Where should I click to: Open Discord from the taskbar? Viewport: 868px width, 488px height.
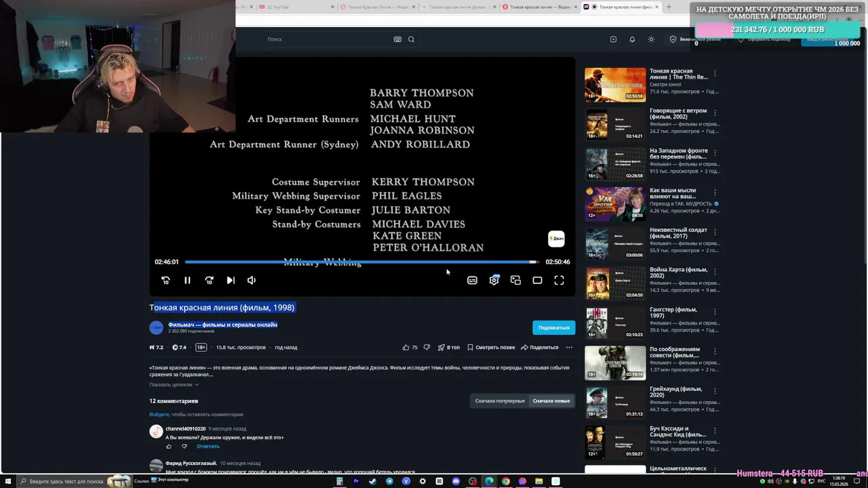(x=456, y=481)
